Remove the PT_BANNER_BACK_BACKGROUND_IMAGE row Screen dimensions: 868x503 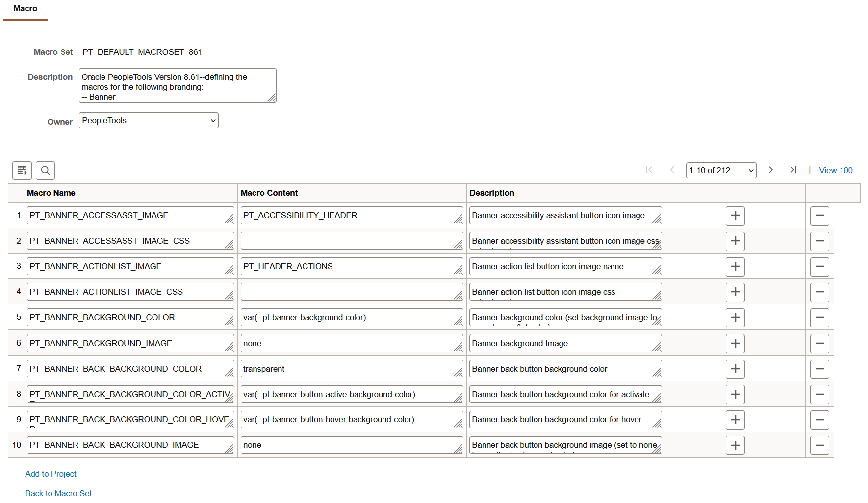819,445
